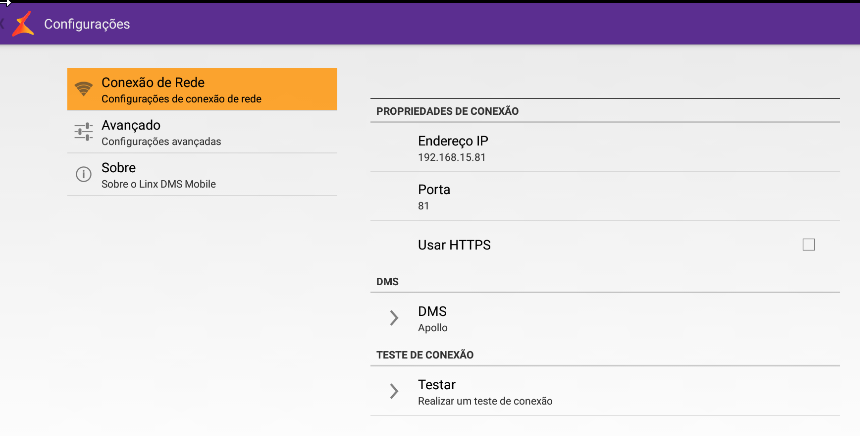Click the Apollo DMS value
Screen dimensions: 860x436
(x=433, y=328)
